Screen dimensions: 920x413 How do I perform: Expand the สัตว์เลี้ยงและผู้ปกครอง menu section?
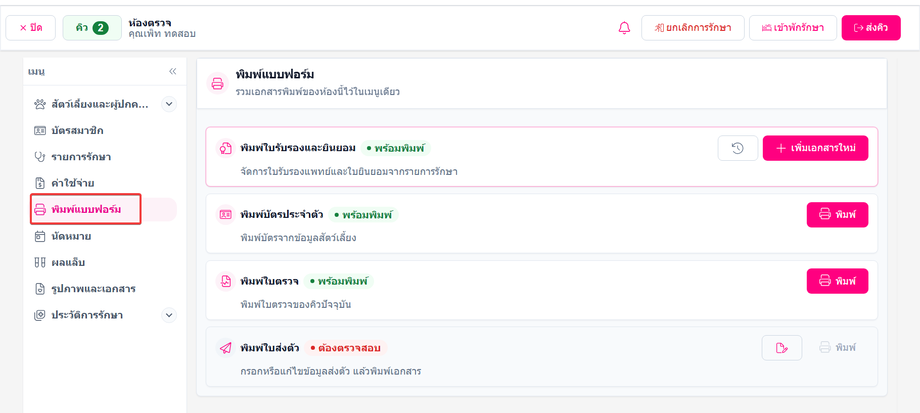click(169, 104)
